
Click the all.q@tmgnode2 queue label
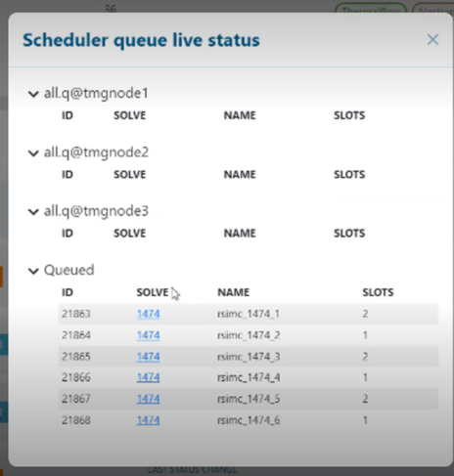[96, 152]
